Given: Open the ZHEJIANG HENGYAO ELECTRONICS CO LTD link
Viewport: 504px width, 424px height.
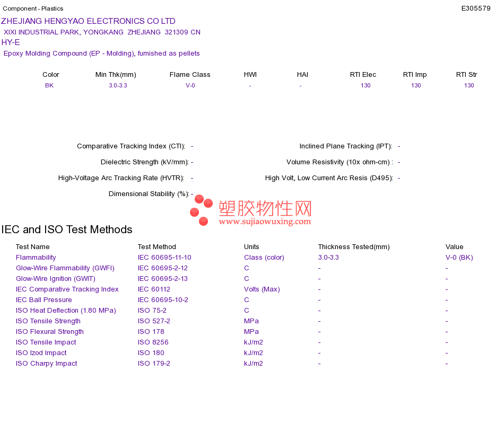Looking at the screenshot, I should [x=88, y=21].
